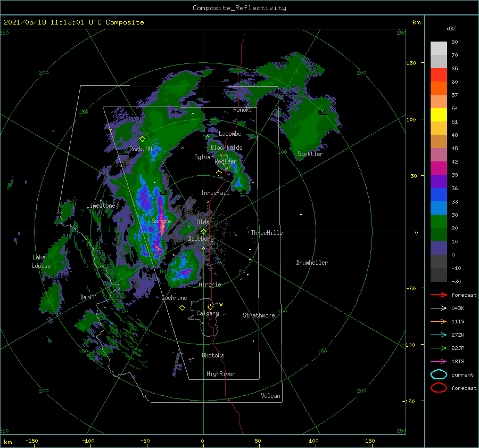Click the white plus marker east of ThreeHills
This screenshot has height=448, width=479.
click(x=301, y=214)
